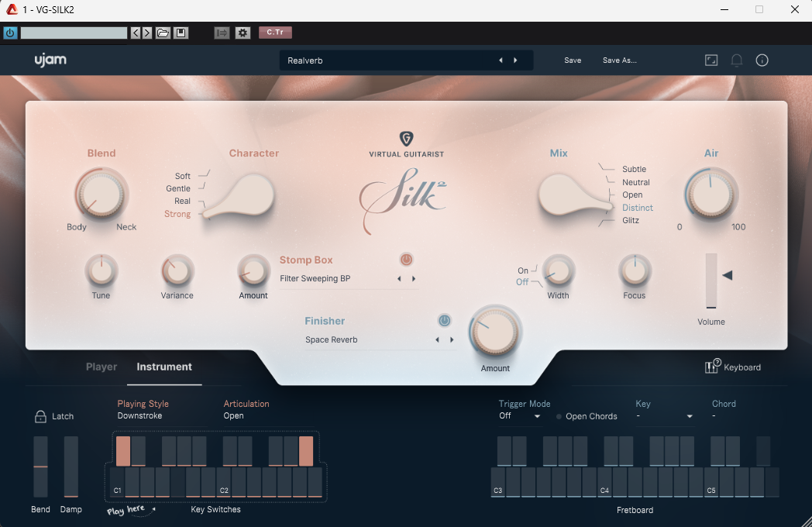Switch to the Player tab
812x527 pixels.
(x=101, y=367)
